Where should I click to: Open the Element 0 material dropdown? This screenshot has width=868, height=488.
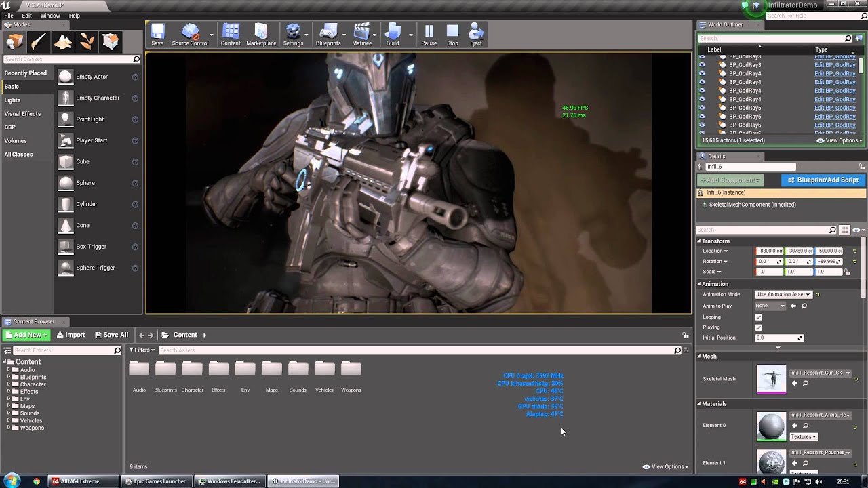click(x=821, y=415)
